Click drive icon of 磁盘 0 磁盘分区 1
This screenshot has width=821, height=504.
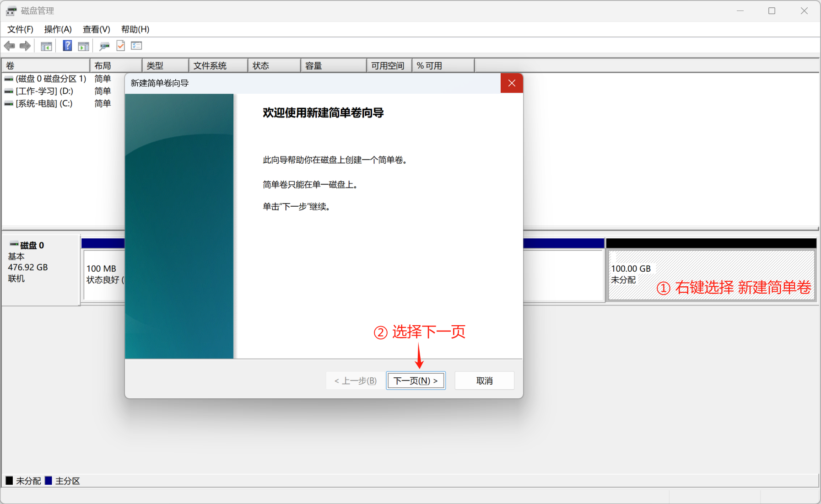pyautogui.click(x=9, y=79)
